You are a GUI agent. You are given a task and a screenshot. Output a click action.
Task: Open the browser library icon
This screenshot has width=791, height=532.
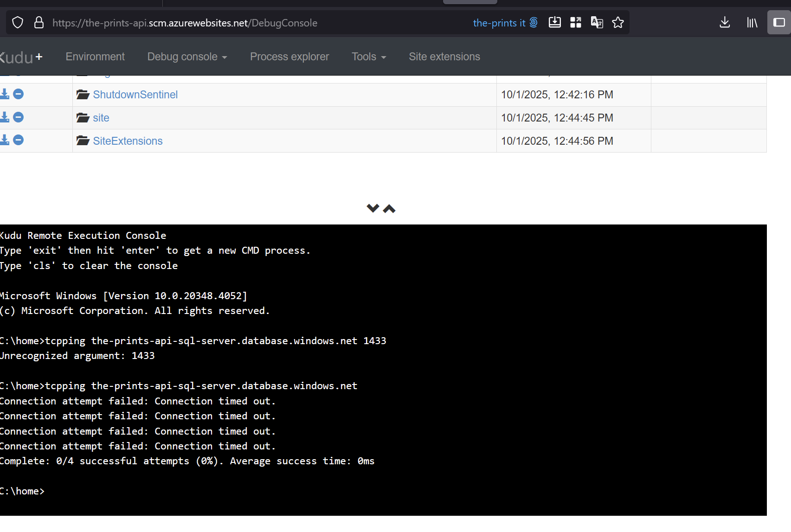click(752, 22)
